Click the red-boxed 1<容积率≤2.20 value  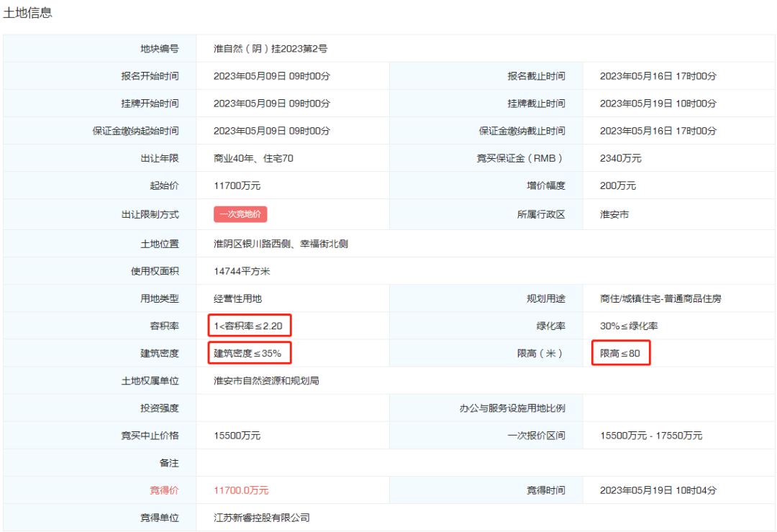[x=250, y=326]
